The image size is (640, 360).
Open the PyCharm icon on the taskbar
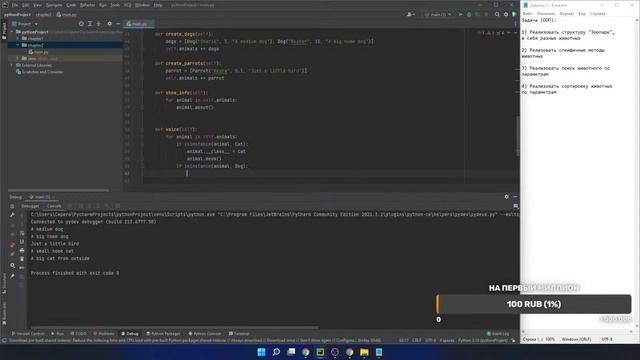pos(320,352)
